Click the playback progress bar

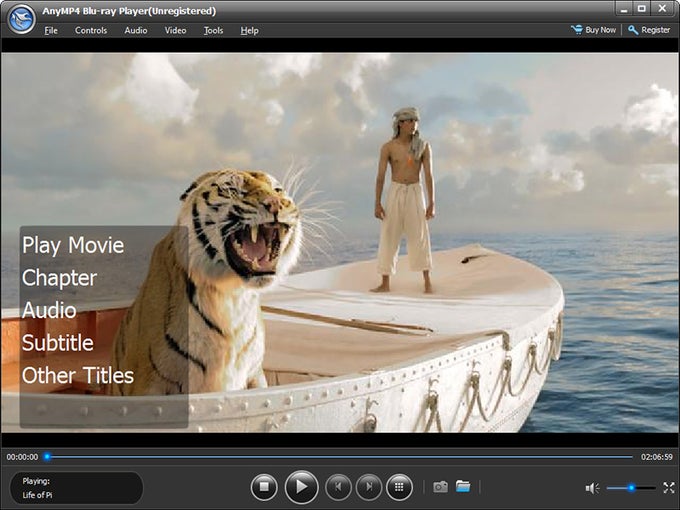pyautogui.click(x=340, y=457)
